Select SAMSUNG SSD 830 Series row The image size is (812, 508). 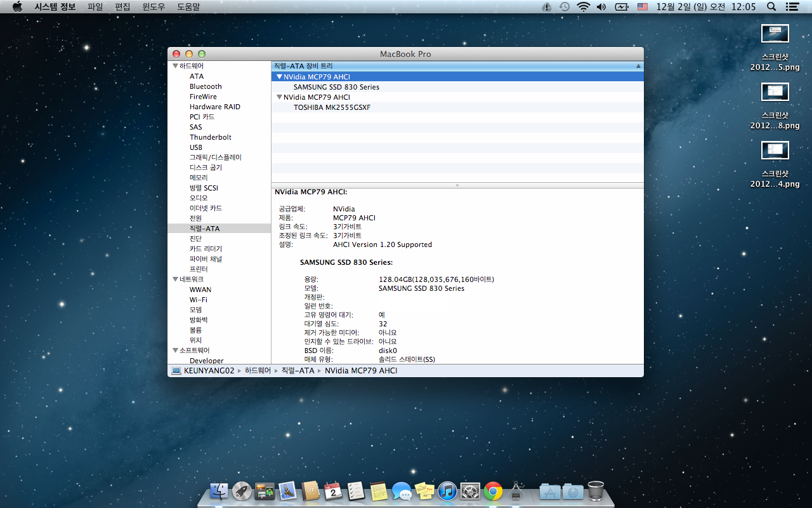pos(336,87)
